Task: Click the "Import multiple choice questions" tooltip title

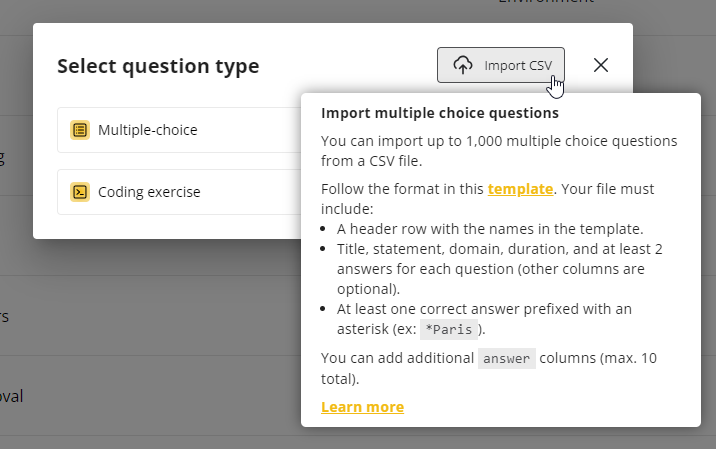Action: 439,113
